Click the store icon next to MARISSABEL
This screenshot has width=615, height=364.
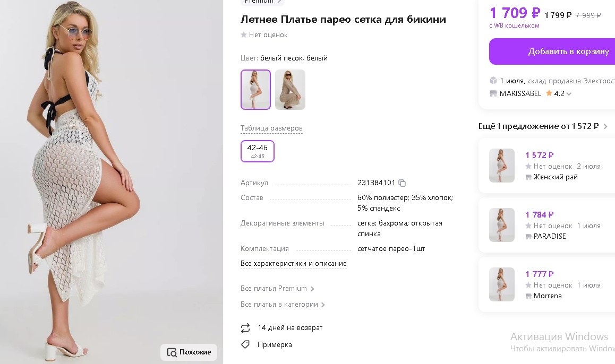(493, 93)
